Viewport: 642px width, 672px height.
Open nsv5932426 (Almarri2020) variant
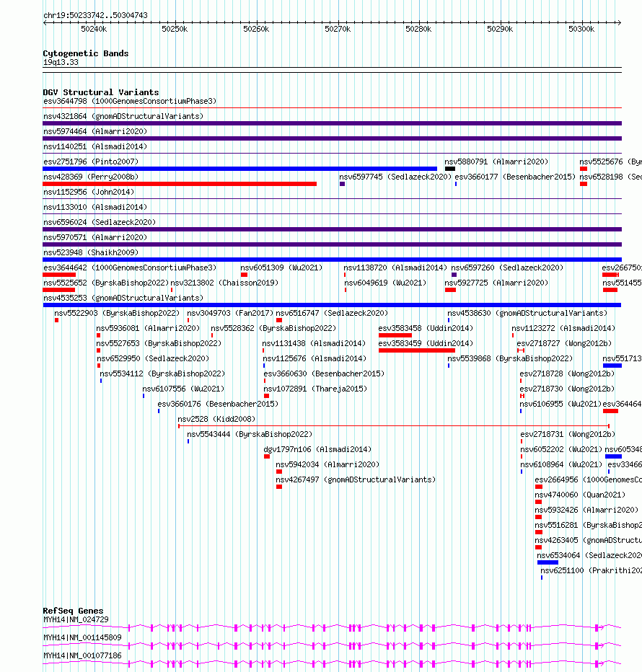point(586,510)
